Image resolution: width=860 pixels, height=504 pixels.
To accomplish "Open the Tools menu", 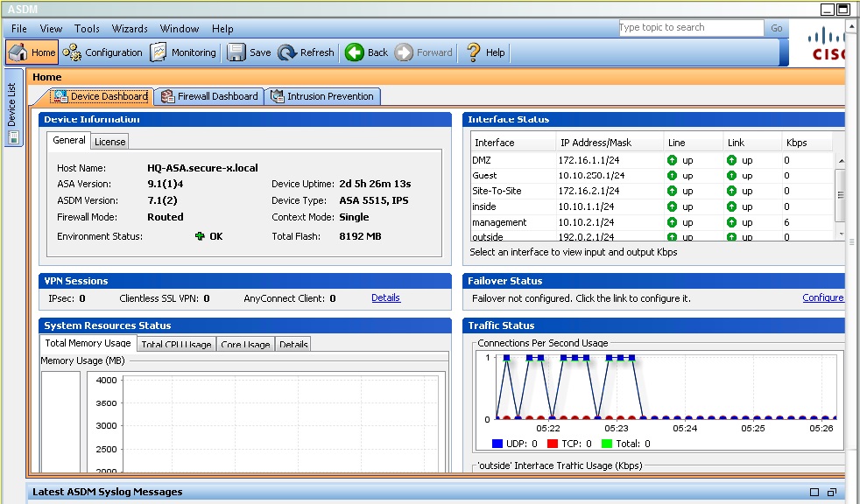I will point(87,29).
